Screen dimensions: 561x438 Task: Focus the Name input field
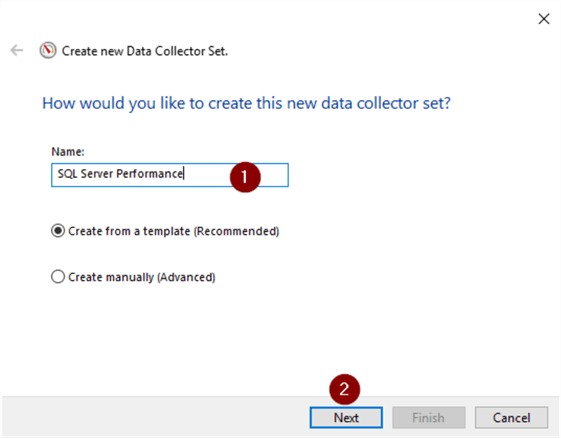[x=170, y=175]
